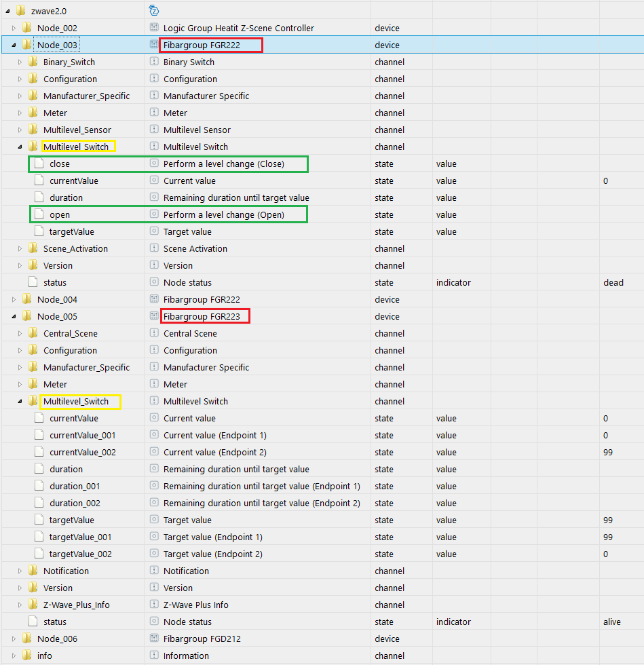Collapse the Node_005 device
The width and height of the screenshot is (644, 665).
pos(14,316)
